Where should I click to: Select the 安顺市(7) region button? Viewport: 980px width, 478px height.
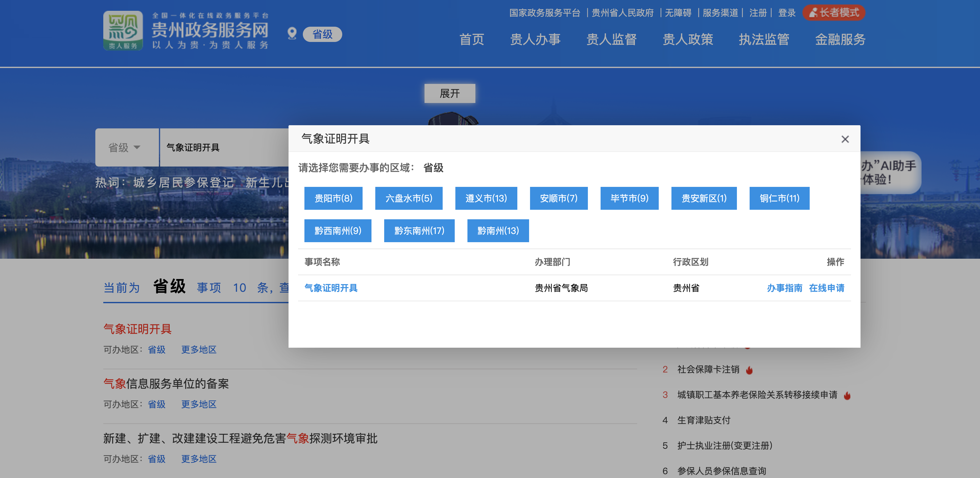[x=558, y=198]
